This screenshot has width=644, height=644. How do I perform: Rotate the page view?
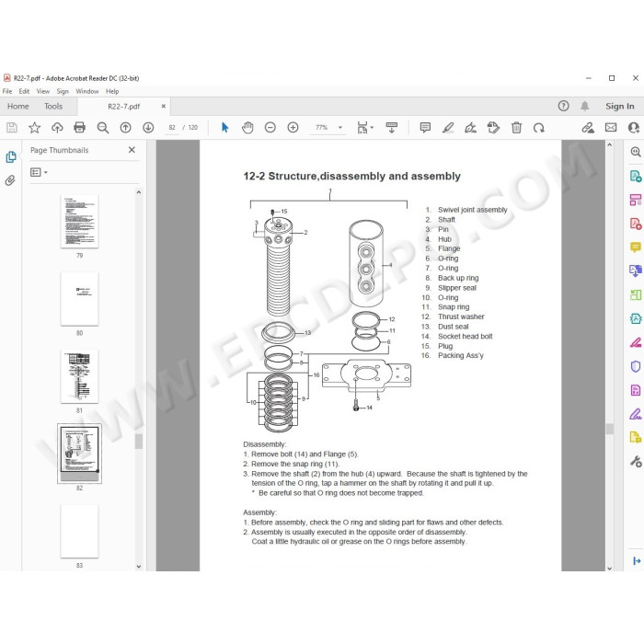(539, 128)
